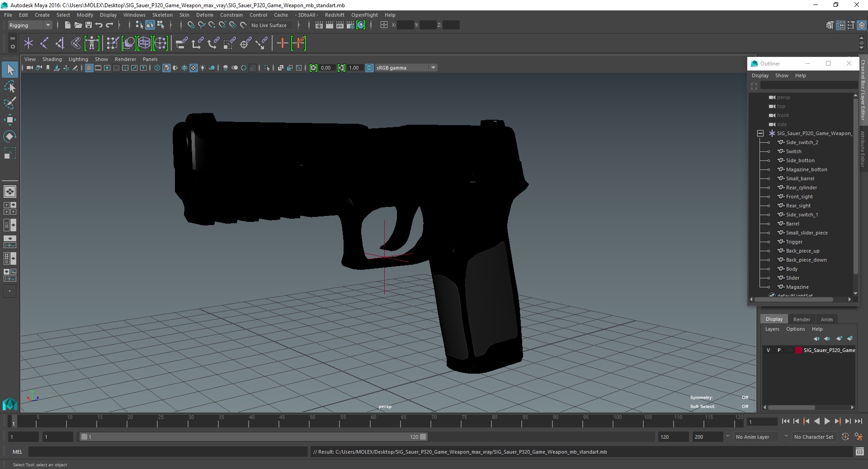Click the Open scene folder icon
This screenshot has height=469, width=868.
(x=78, y=25)
